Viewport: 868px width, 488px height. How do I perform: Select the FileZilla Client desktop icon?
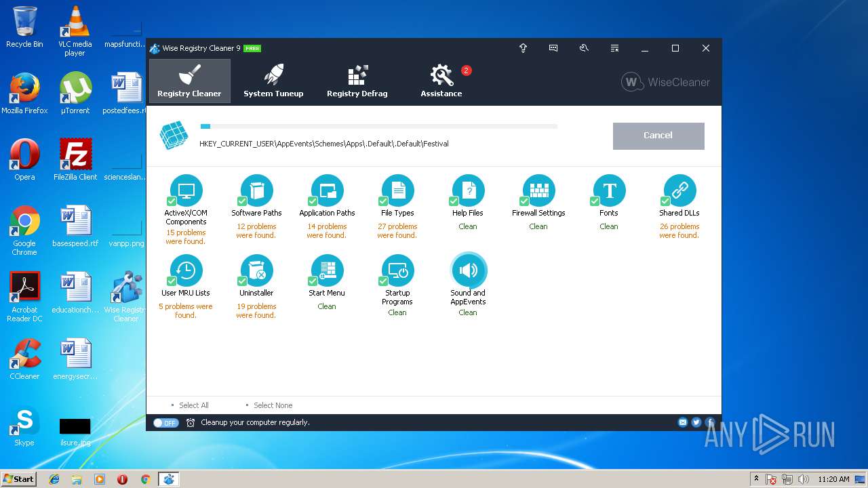[75, 160]
